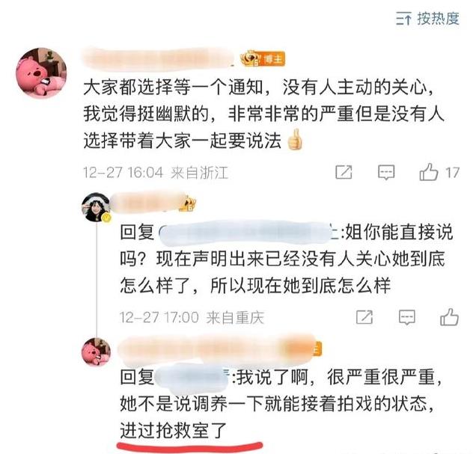Click the mentioned user in the 我说了啊 reply

point(193,378)
